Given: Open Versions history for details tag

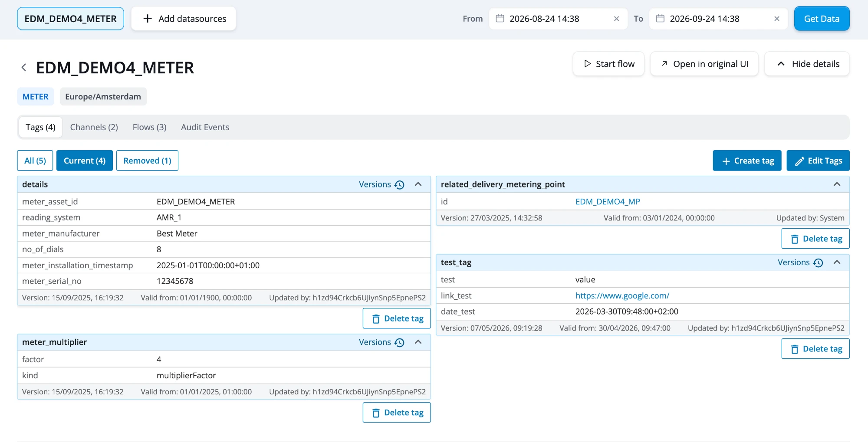Looking at the screenshot, I should point(381,184).
